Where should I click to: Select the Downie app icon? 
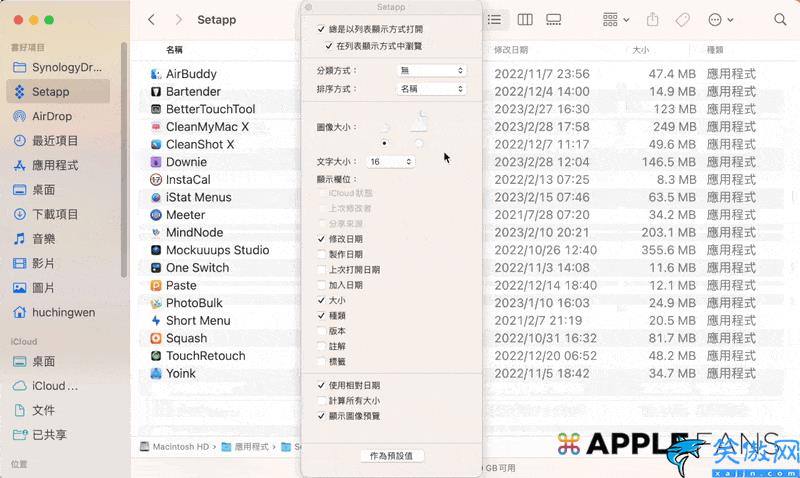click(x=156, y=162)
